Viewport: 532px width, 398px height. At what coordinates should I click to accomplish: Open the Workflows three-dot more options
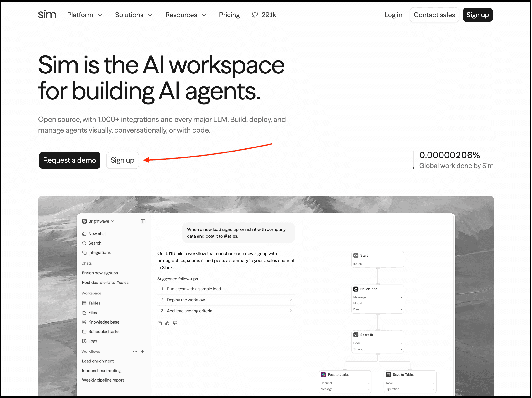135,351
